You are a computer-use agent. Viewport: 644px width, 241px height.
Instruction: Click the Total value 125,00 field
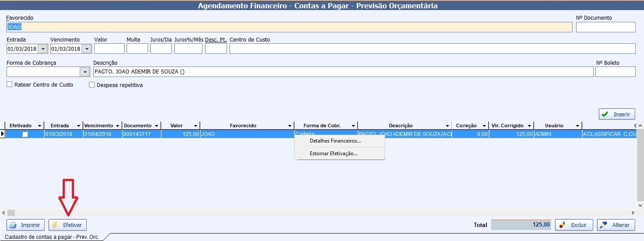(521, 225)
